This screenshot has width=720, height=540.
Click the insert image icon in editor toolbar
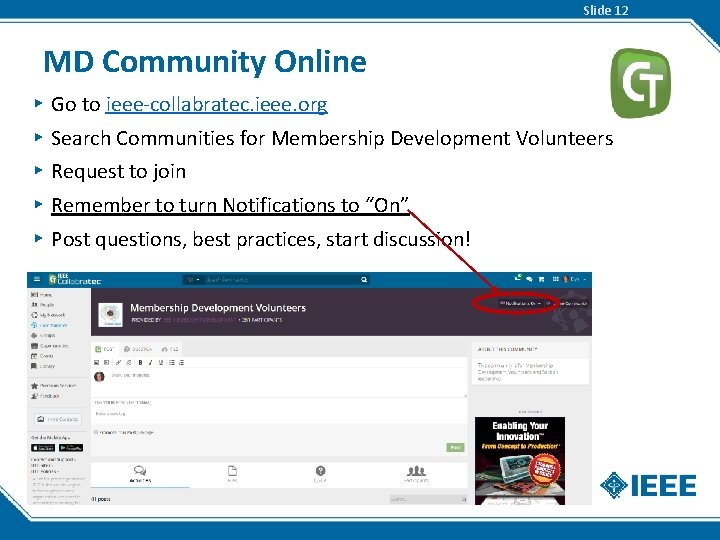[x=96, y=362]
